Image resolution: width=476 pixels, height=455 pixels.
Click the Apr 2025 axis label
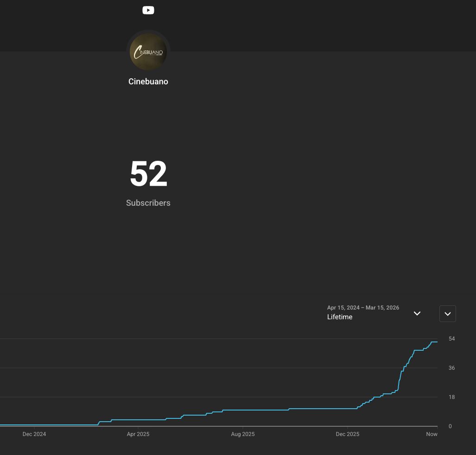[138, 434]
